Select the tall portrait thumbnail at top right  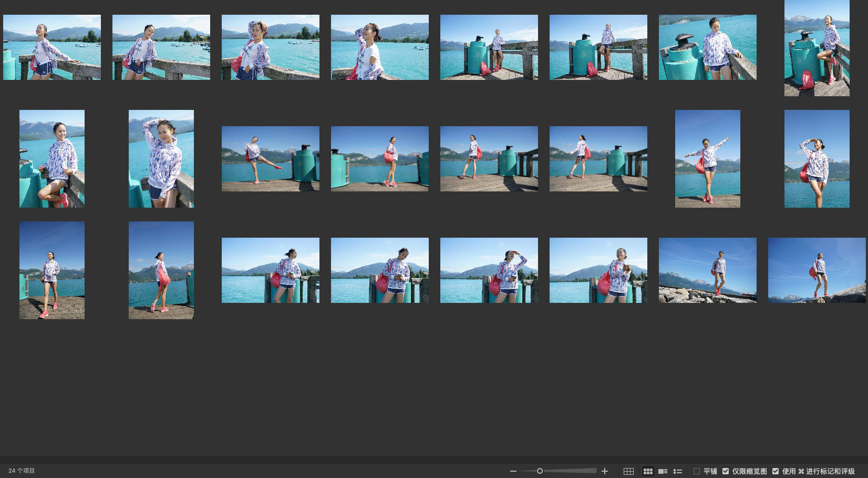pyautogui.click(x=817, y=48)
